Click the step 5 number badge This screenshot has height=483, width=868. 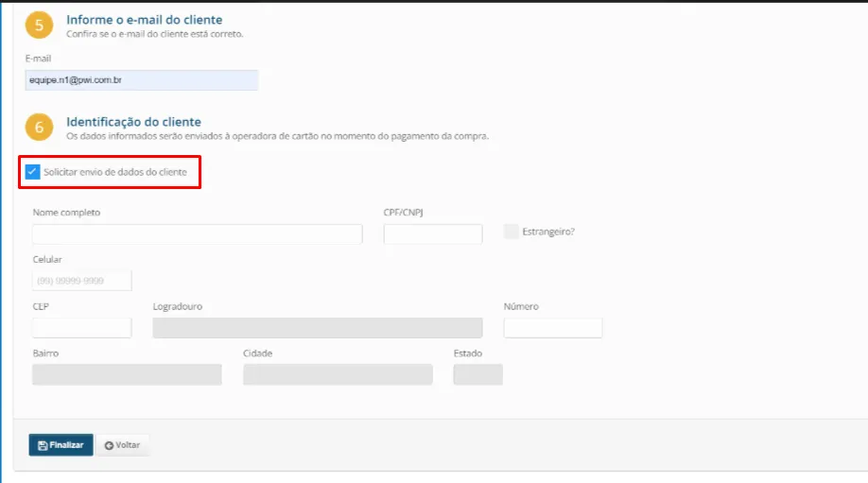coord(39,26)
